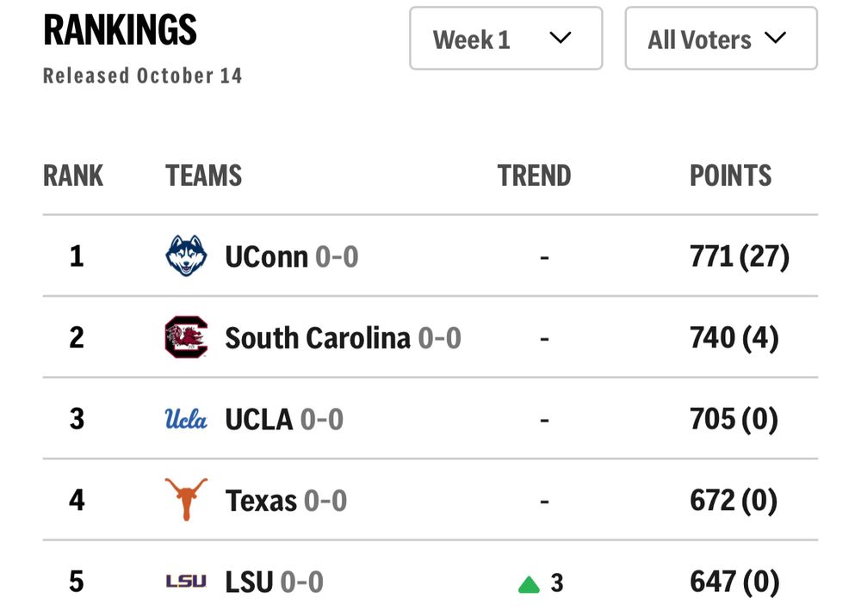Click the Texas Longhorns logo

186,499
